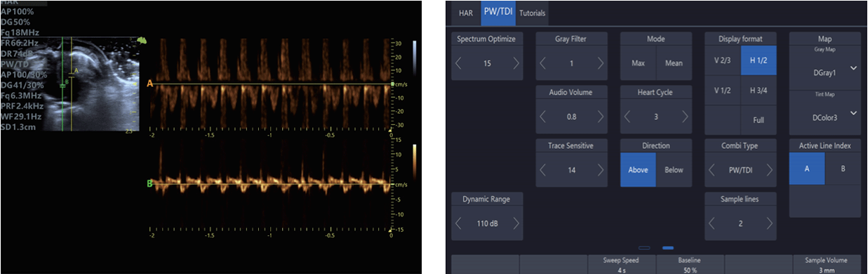The height and width of the screenshot is (274, 868).
Task: Switch to the Tutorials tab
Action: [x=533, y=13]
